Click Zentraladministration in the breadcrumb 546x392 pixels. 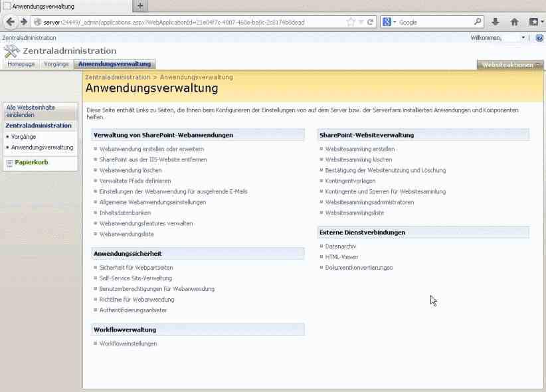(x=118, y=77)
